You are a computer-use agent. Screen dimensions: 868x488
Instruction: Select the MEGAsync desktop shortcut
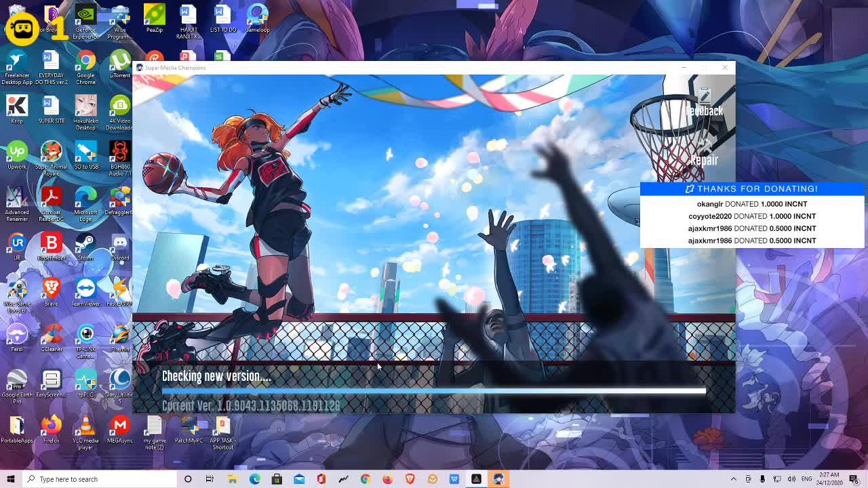(120, 429)
